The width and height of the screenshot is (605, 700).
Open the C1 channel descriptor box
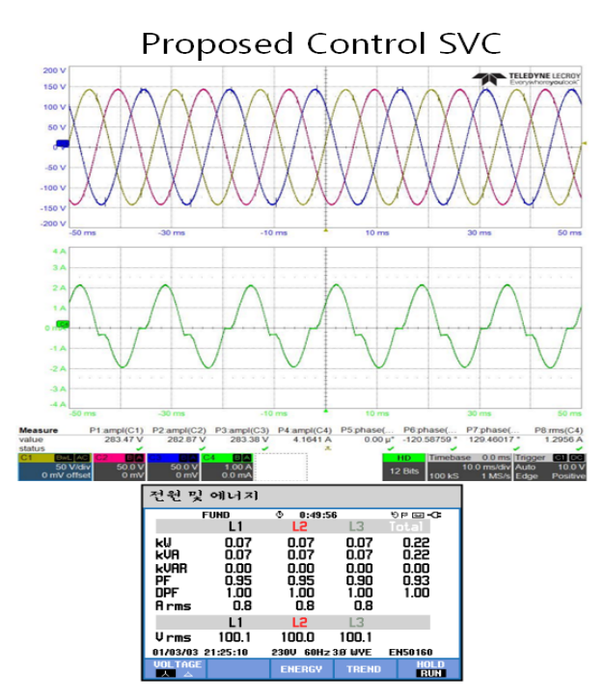click(x=54, y=467)
